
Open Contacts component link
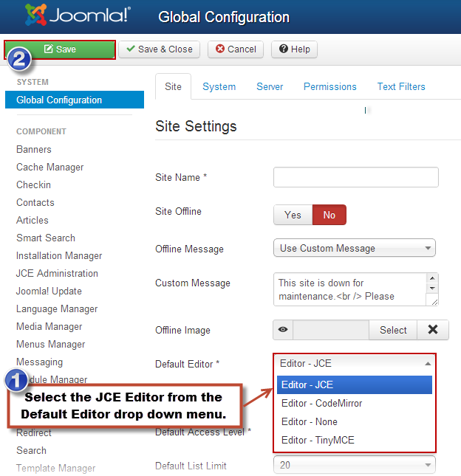35,202
